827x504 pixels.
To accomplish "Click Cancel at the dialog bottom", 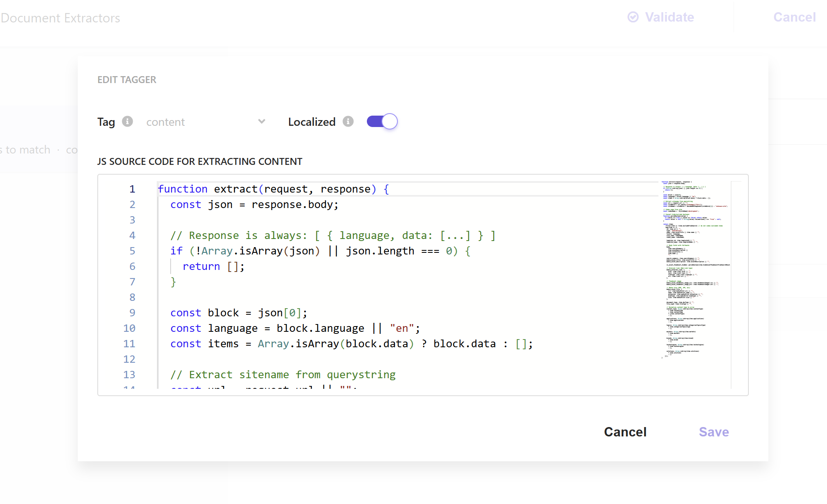I will (625, 432).
